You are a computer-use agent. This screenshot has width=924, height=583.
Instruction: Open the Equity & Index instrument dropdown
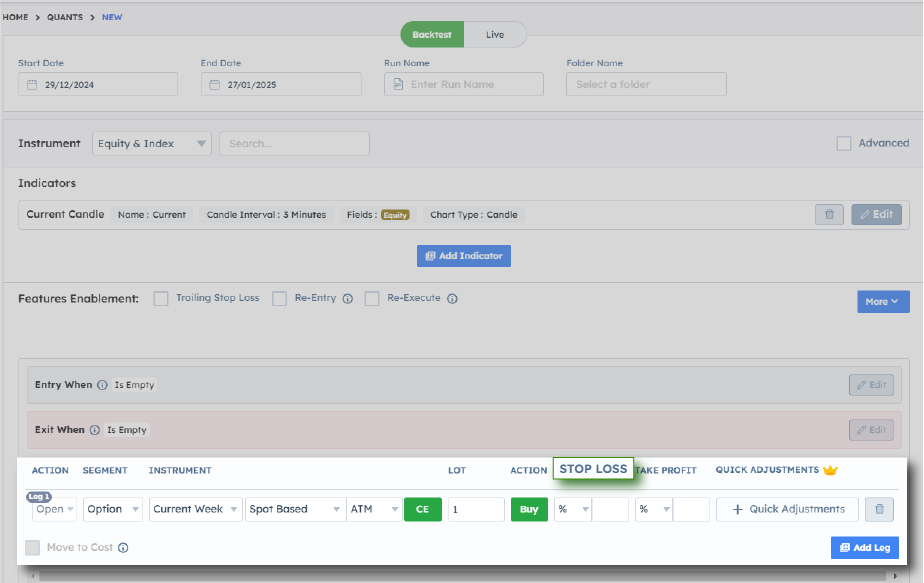point(152,144)
